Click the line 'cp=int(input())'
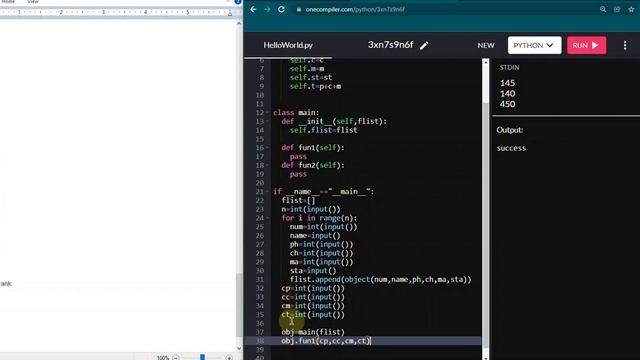The image size is (640, 360). point(313,288)
